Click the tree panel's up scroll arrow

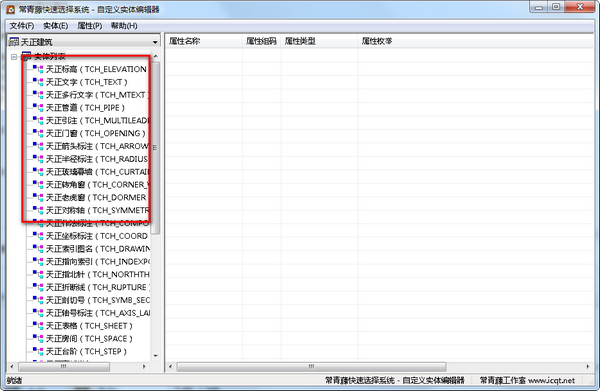[x=155, y=56]
